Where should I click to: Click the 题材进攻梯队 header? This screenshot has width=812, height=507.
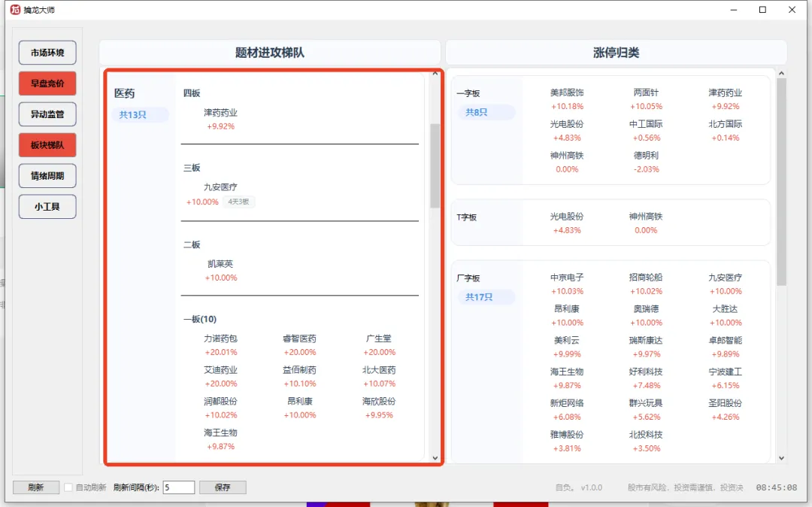pos(270,53)
